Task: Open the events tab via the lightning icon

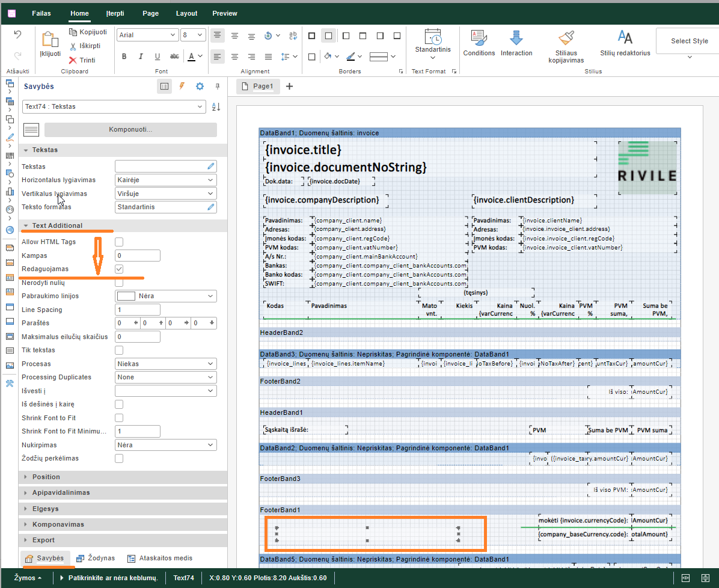Action: (x=182, y=87)
